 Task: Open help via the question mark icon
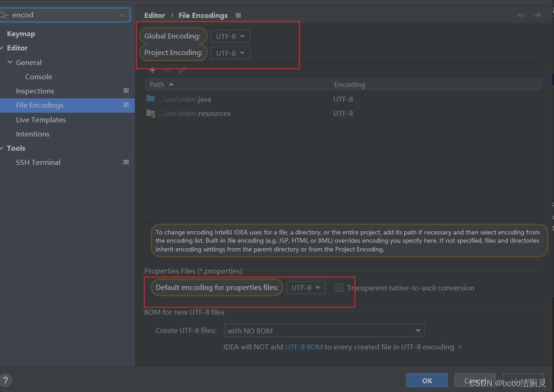tap(6, 380)
